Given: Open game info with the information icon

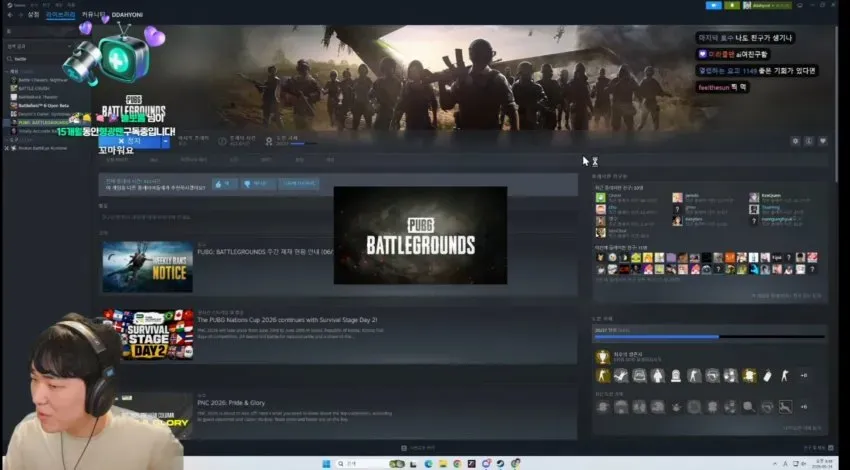Looking at the screenshot, I should [x=809, y=141].
